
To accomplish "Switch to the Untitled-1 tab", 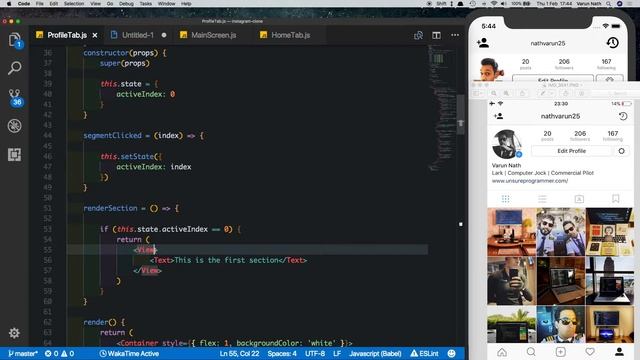I will click(138, 35).
